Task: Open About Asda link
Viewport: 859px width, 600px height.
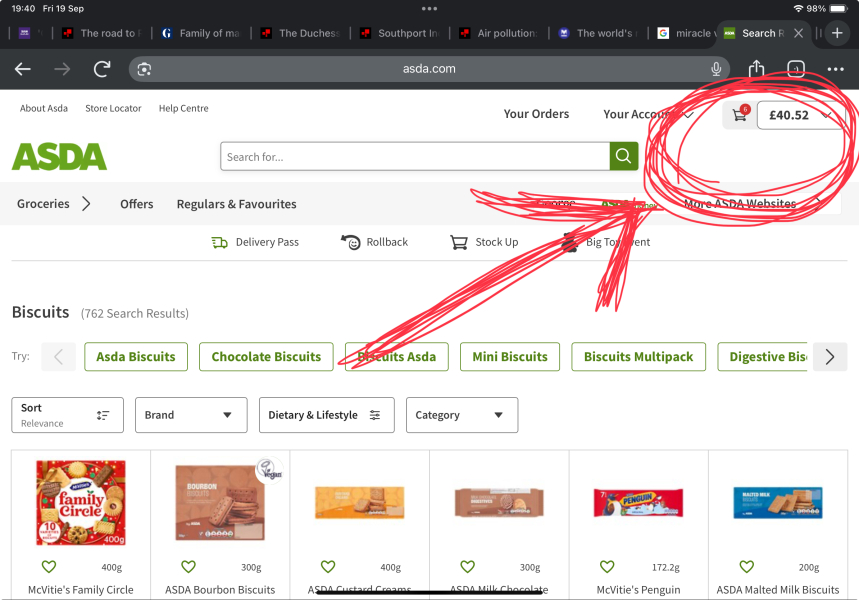Action: pos(44,108)
